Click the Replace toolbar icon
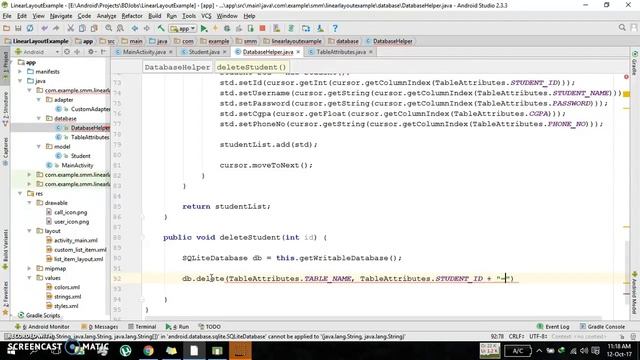Viewport: 640px width, 360px height. click(x=120, y=28)
